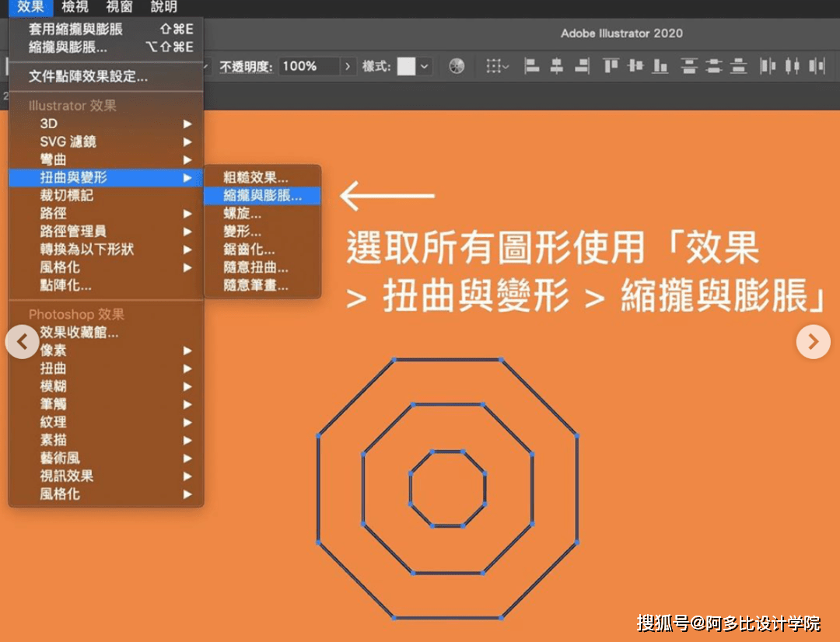Click the right carousel arrow

813,342
